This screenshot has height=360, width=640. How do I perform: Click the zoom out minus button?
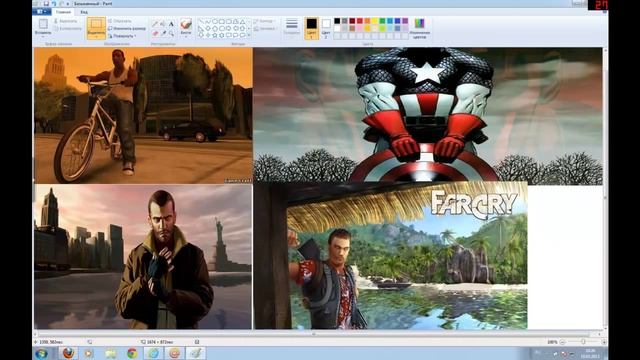(562, 342)
